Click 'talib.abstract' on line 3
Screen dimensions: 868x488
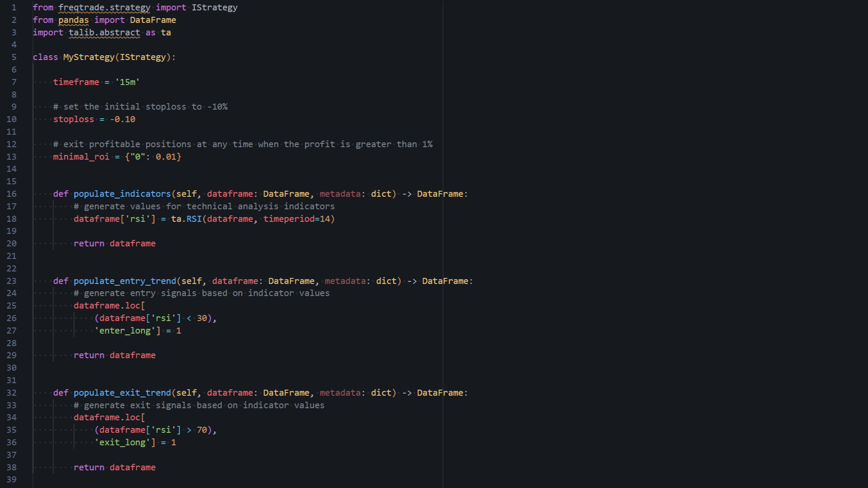tap(104, 32)
